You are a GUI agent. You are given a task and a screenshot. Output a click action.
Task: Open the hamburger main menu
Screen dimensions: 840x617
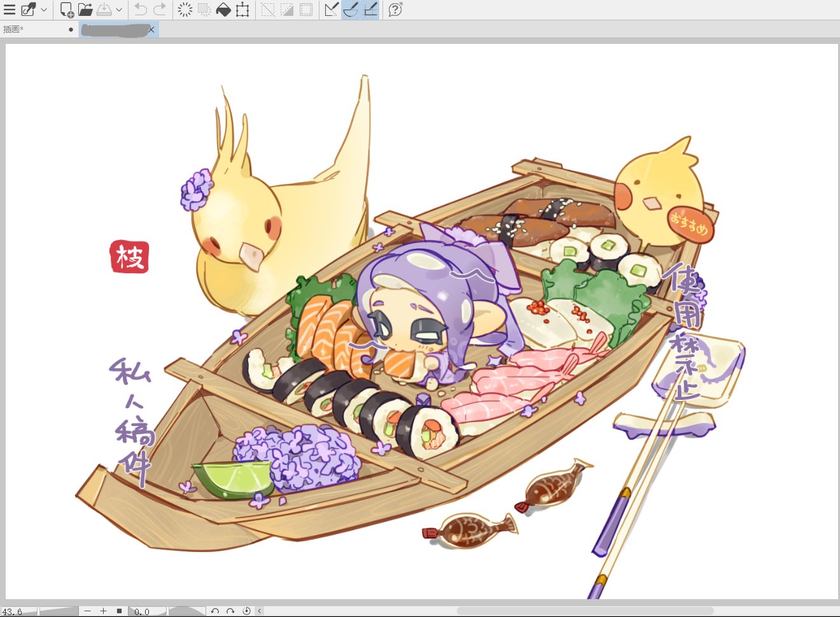click(x=10, y=10)
